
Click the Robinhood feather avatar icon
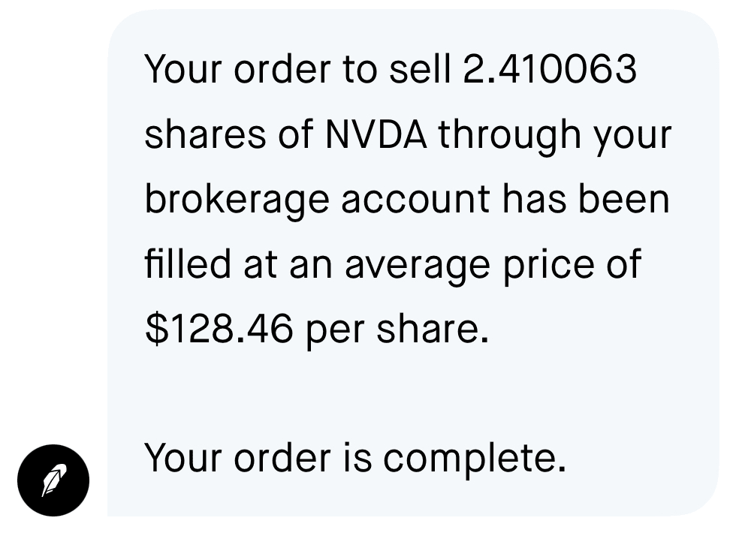(x=53, y=480)
